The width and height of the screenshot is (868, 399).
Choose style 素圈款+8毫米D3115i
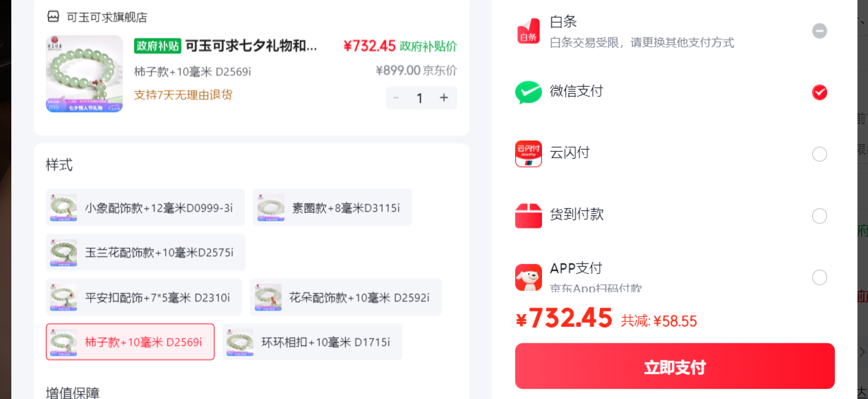(332, 208)
